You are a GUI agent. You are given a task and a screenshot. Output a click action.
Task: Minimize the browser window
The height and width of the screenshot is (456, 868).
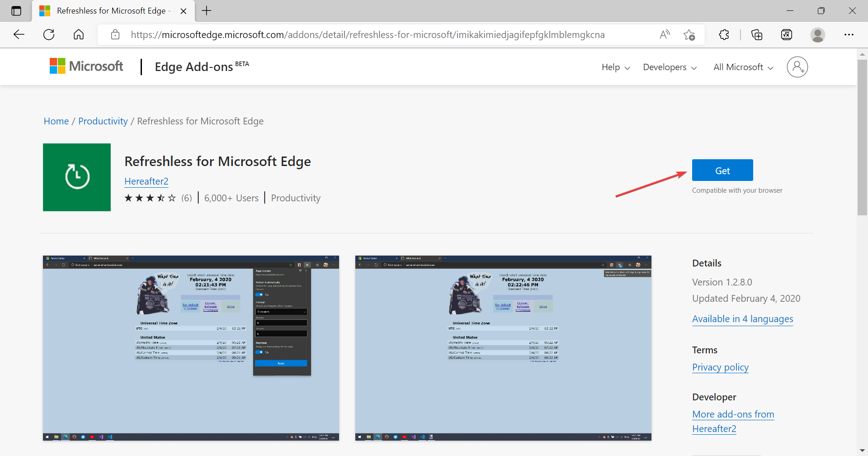[790, 11]
